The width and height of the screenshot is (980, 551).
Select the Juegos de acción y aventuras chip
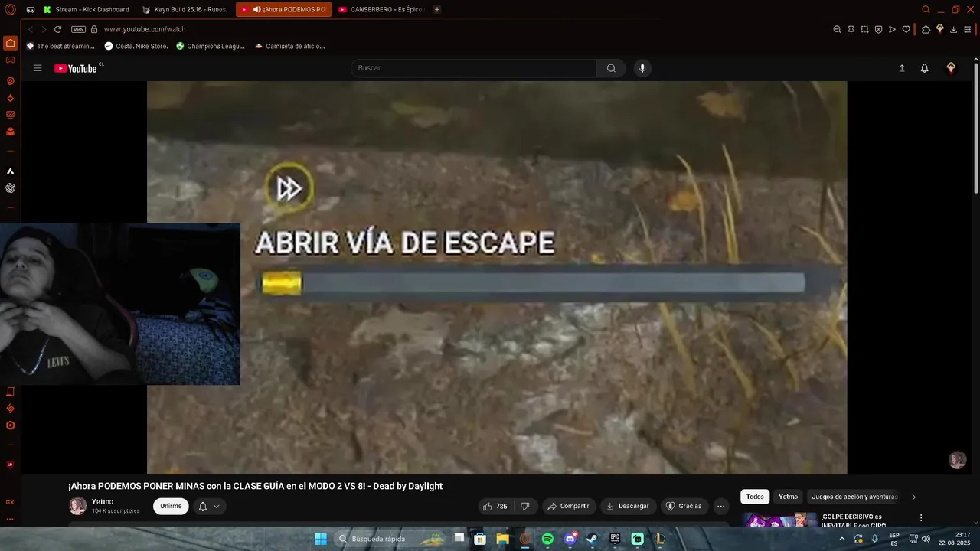(854, 497)
